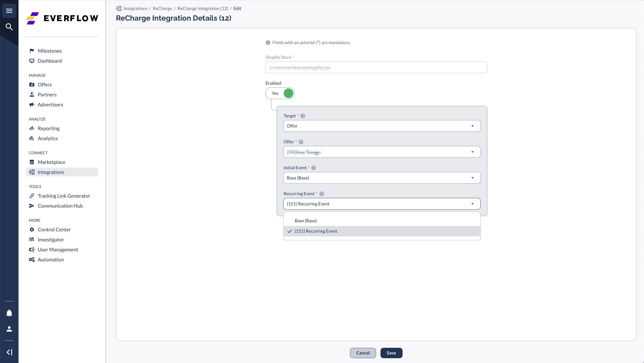Close the Recurring Event dropdown field
Screen dimensions: 644x363
click(x=382, y=204)
